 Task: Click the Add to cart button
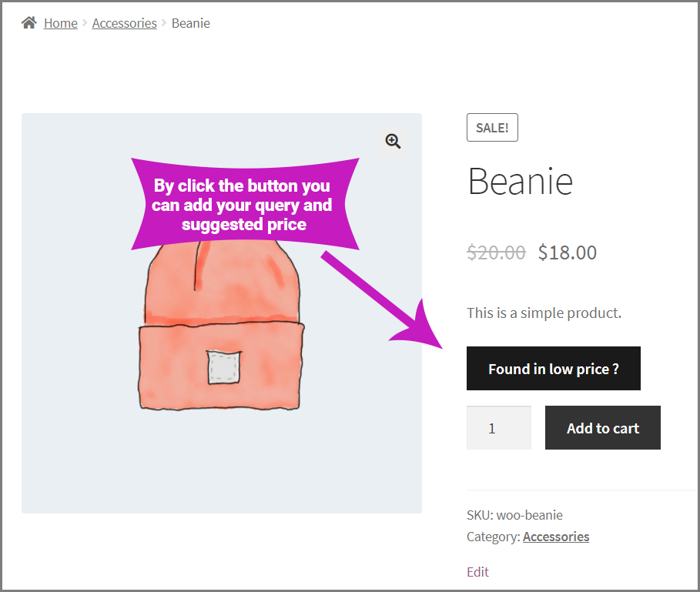click(x=603, y=428)
